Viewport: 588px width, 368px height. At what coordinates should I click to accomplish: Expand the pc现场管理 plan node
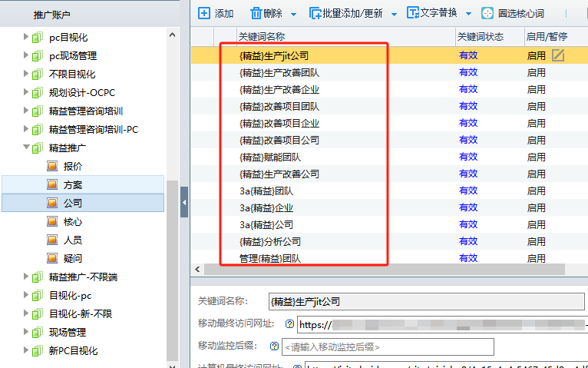pos(26,55)
